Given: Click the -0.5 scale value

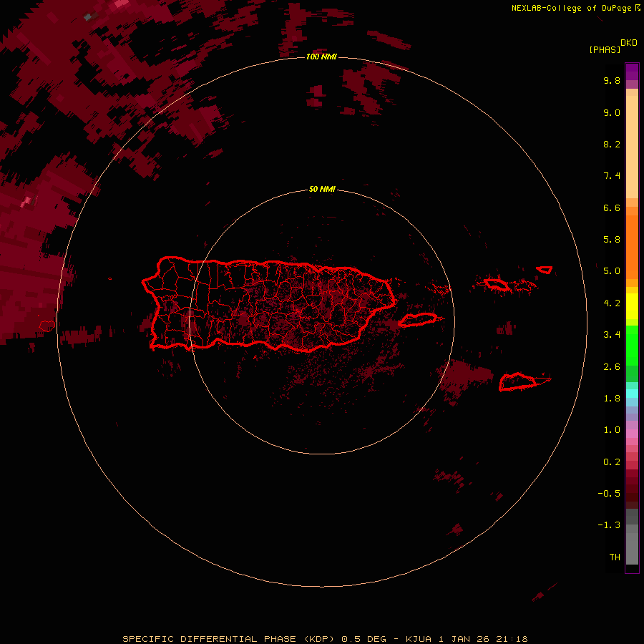Looking at the screenshot, I should point(609,494).
